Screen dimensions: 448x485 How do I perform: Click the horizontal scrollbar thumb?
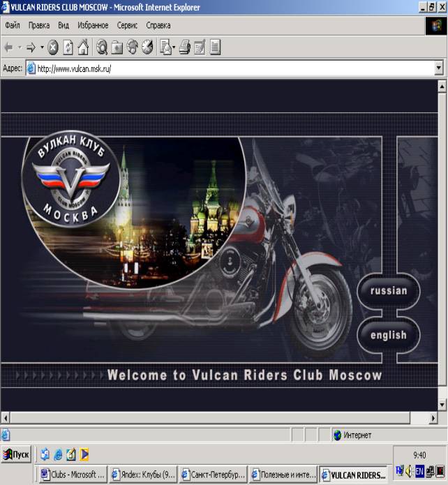click(210, 418)
